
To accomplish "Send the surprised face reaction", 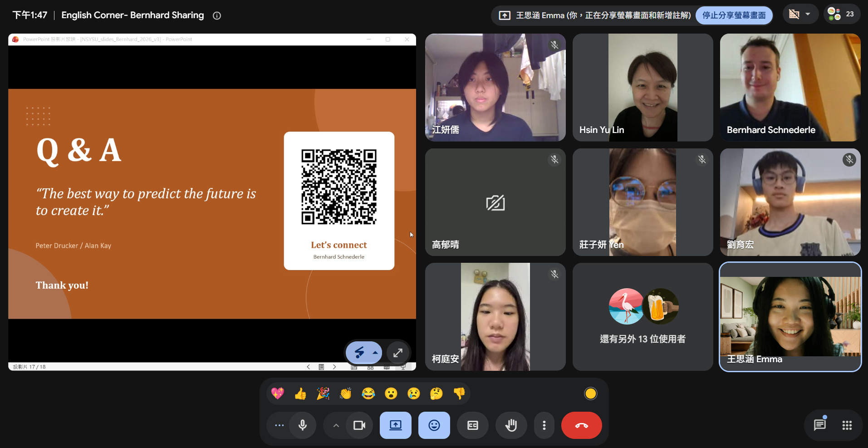I will click(x=391, y=394).
